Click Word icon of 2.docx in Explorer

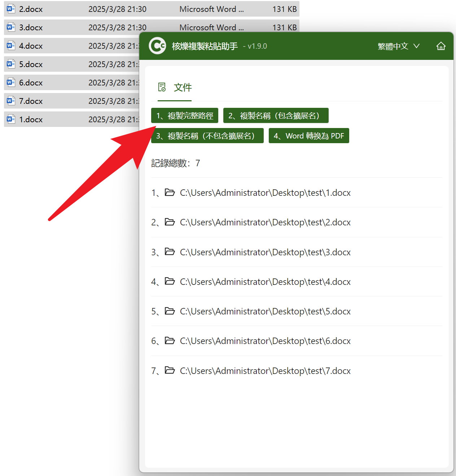[x=11, y=9]
